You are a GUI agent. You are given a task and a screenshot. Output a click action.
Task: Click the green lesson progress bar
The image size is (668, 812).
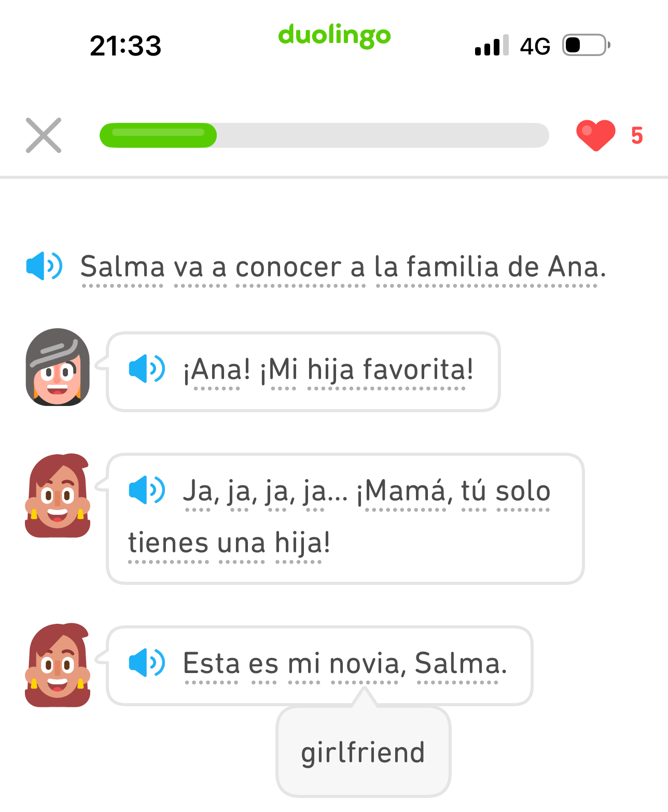[324, 135]
